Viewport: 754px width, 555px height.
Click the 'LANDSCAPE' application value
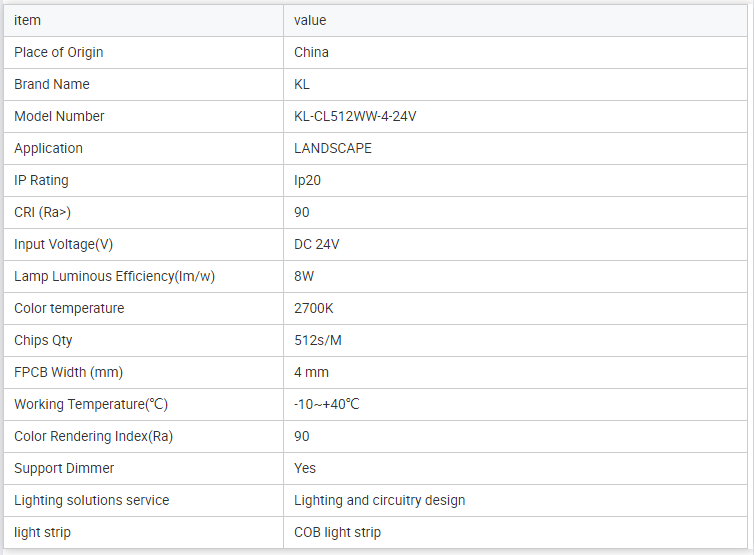click(x=333, y=148)
